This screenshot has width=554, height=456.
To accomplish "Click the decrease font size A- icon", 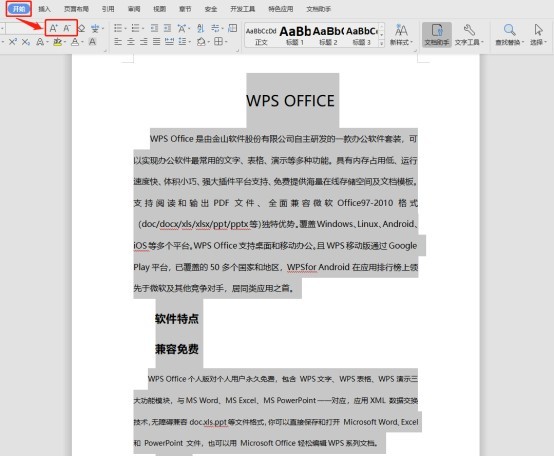I will [x=67, y=28].
